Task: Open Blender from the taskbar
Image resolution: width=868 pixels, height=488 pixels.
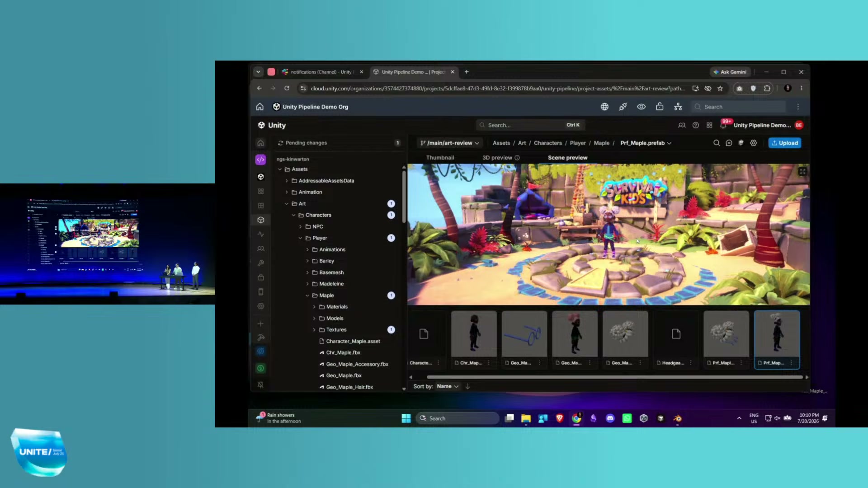Action: pyautogui.click(x=677, y=418)
